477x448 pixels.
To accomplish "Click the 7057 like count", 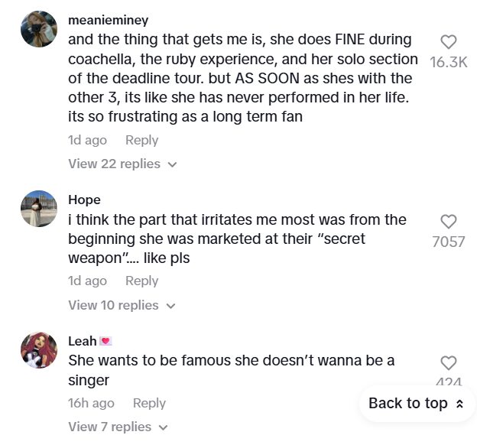I will pos(449,242).
